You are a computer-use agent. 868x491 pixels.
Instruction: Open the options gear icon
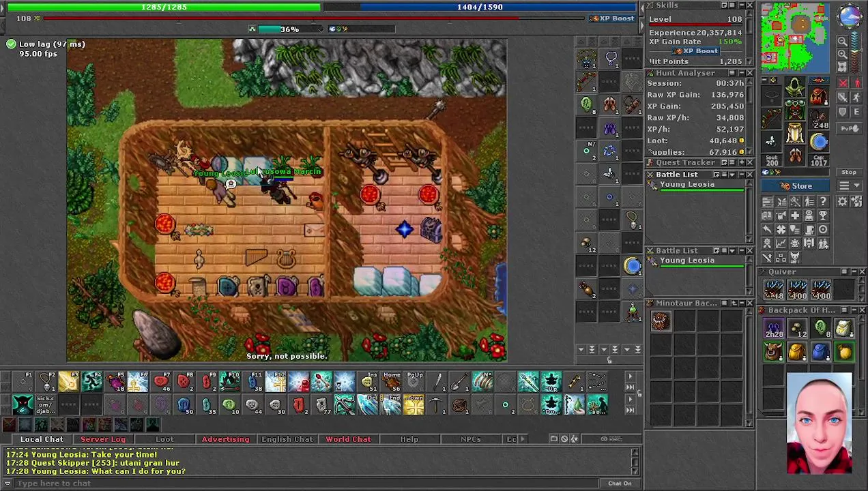[842, 201]
